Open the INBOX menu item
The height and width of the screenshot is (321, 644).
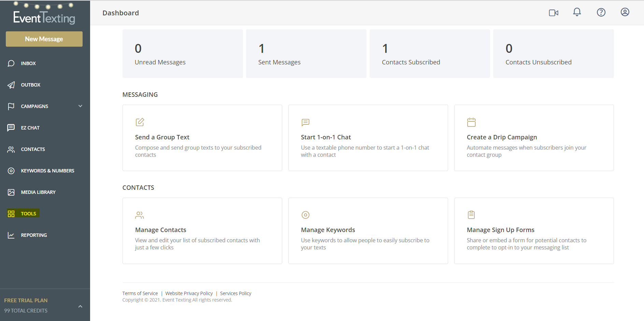(28, 63)
